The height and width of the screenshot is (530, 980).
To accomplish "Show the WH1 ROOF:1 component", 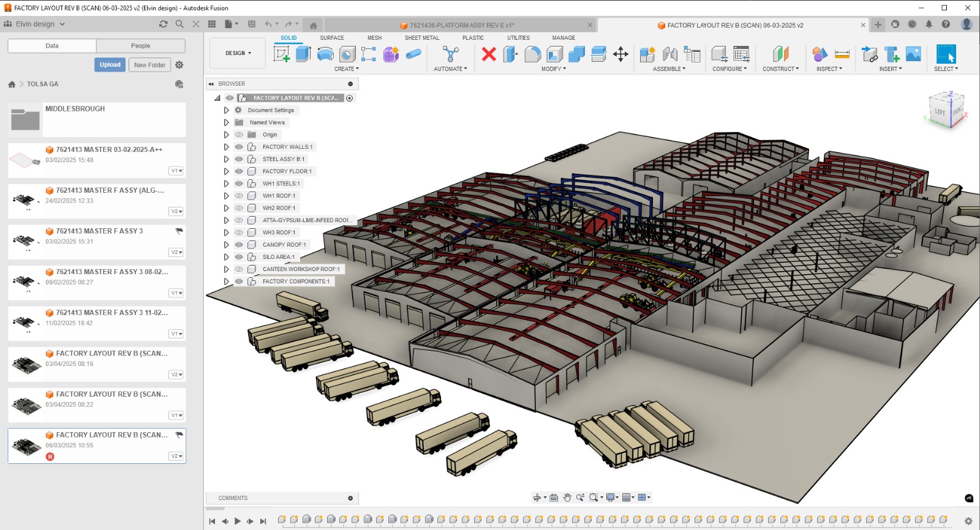I will point(239,196).
